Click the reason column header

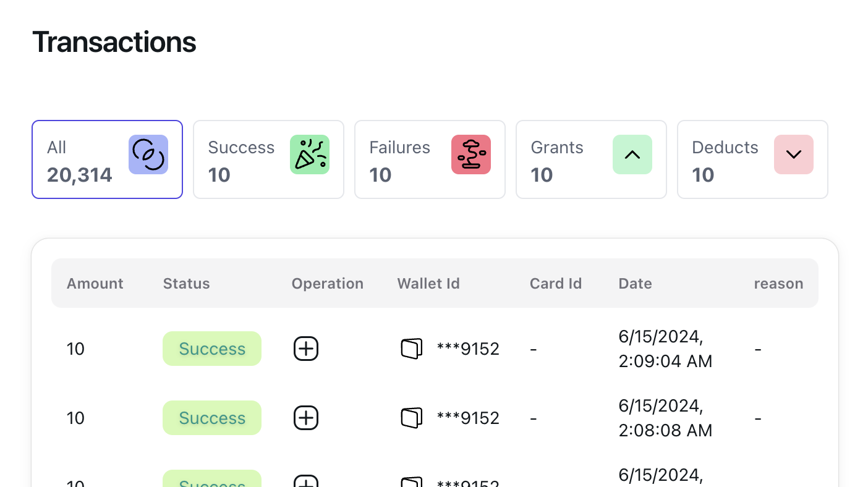[x=779, y=284]
